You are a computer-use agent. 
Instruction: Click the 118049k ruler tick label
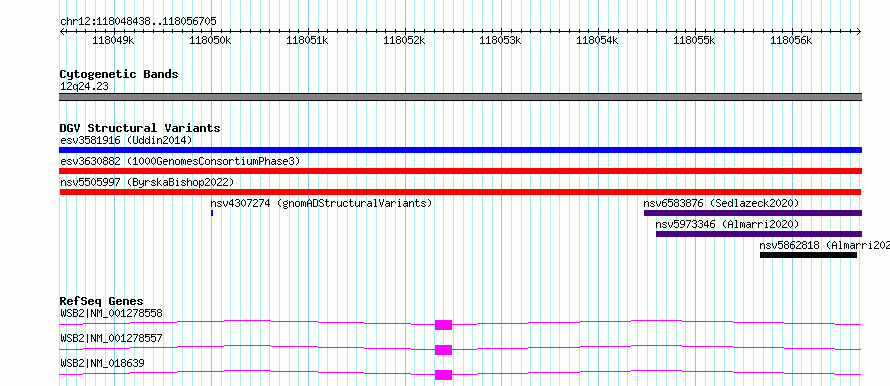coord(113,41)
